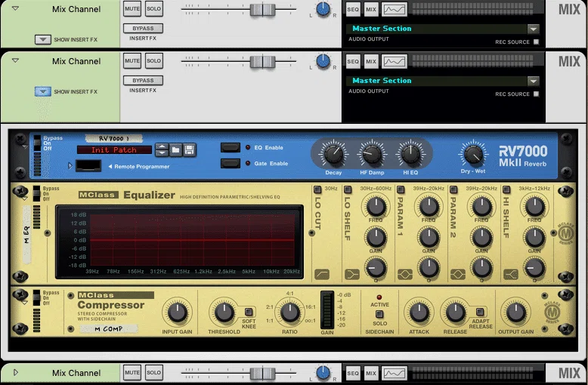The height and width of the screenshot is (385, 588).
Task: Click the Lo Shelf curve icon
Action: point(351,275)
